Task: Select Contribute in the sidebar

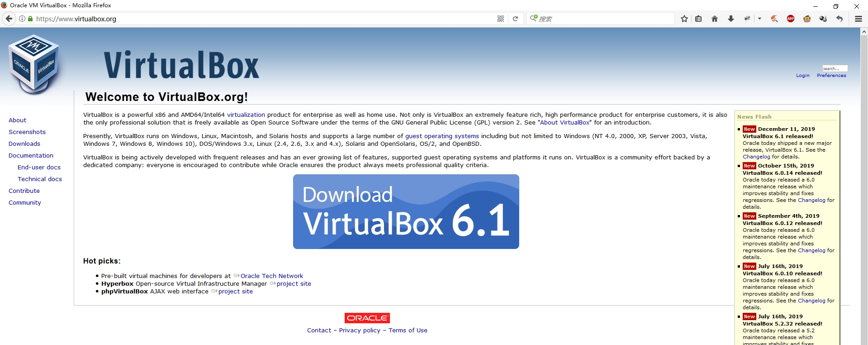Action: click(24, 191)
